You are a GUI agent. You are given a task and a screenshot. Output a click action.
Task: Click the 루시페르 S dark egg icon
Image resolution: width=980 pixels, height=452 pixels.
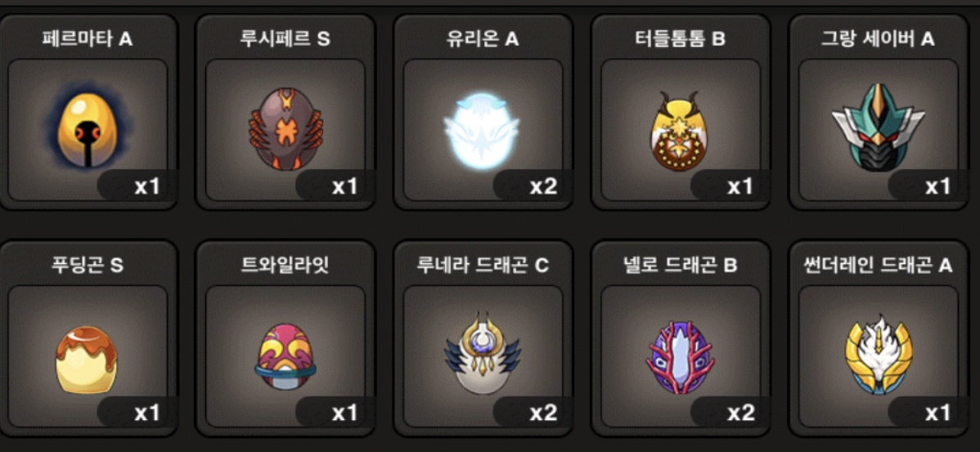(x=285, y=129)
